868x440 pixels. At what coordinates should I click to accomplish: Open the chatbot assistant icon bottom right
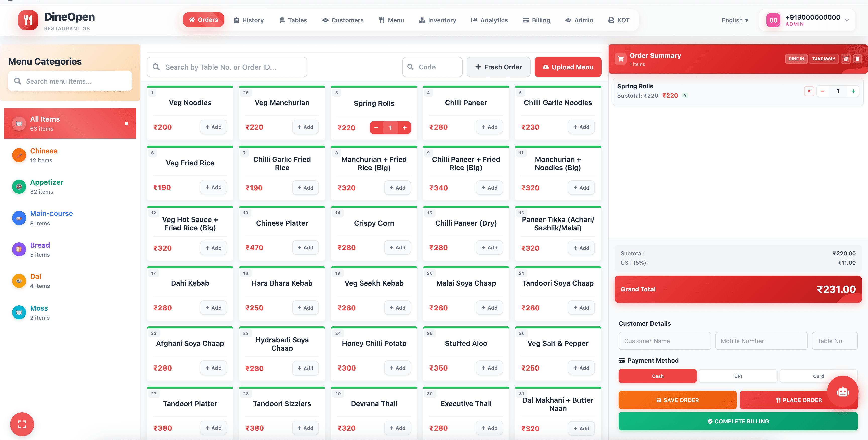point(842,392)
